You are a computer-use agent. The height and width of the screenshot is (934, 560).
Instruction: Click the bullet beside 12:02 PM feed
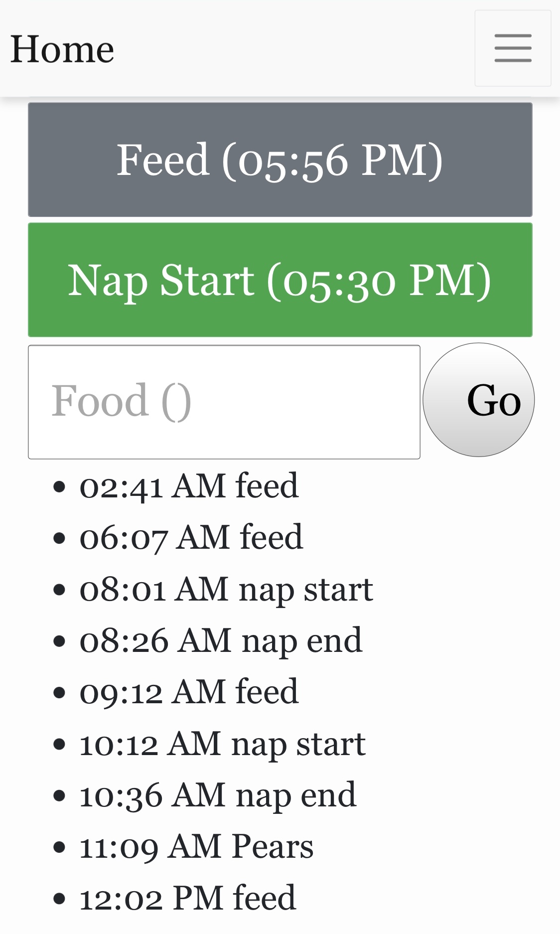coord(59,899)
